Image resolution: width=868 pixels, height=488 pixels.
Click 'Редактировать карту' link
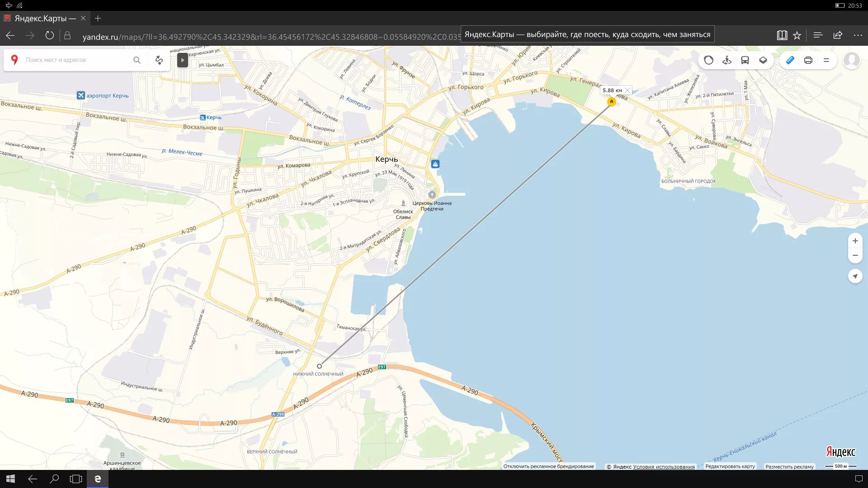730,466
